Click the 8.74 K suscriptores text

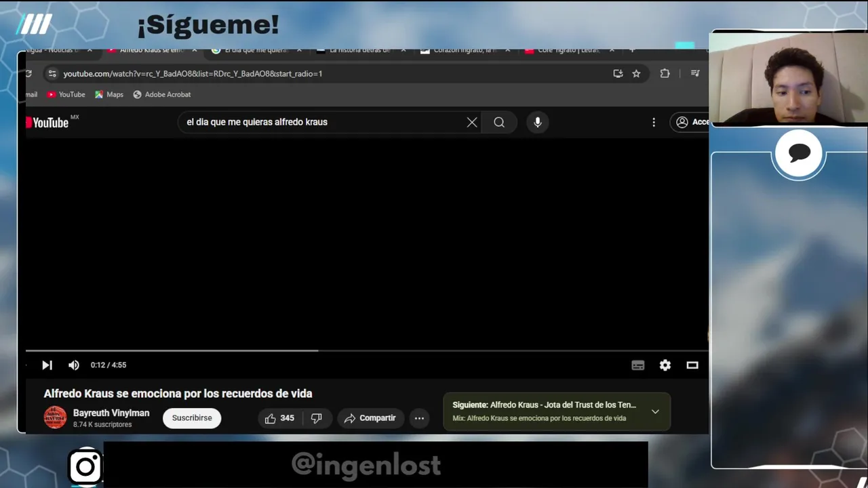(102, 425)
